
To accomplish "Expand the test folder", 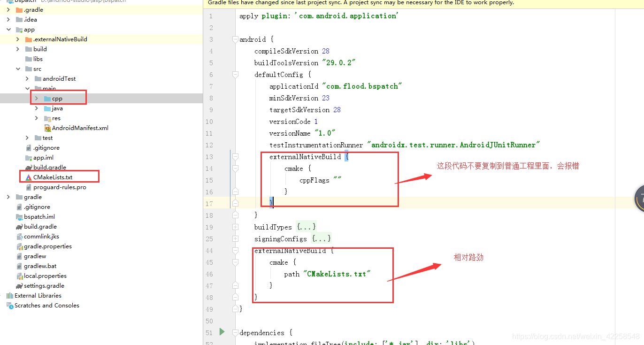I will (27, 138).
